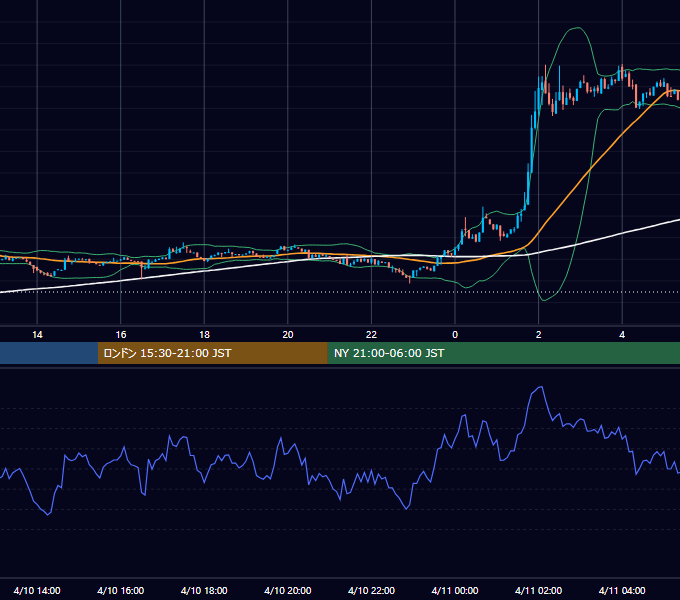Click the upper time axis label 18

pos(204,334)
